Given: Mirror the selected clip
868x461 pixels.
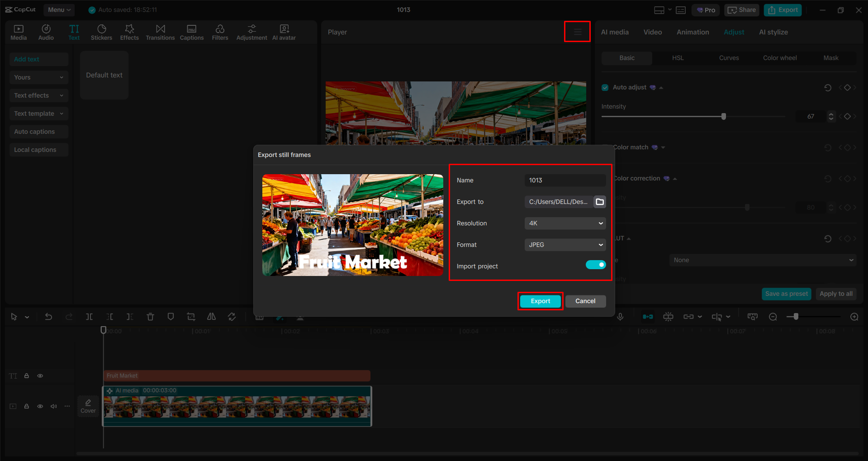Looking at the screenshot, I should tap(211, 317).
